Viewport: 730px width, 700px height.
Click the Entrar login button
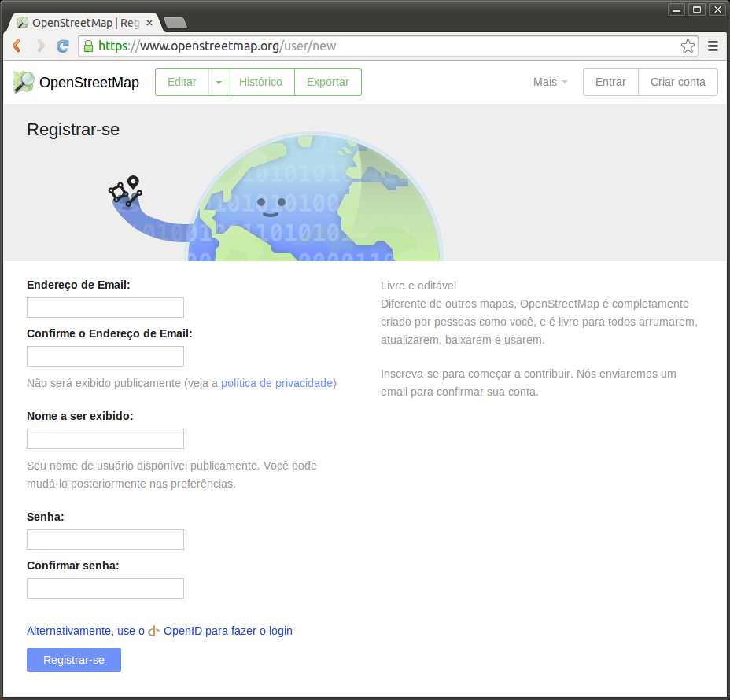click(610, 83)
